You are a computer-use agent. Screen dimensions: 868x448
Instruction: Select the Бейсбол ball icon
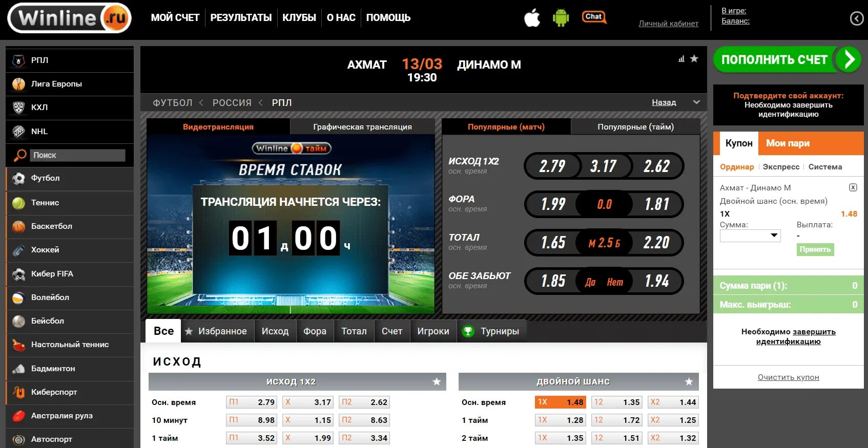[x=19, y=321]
